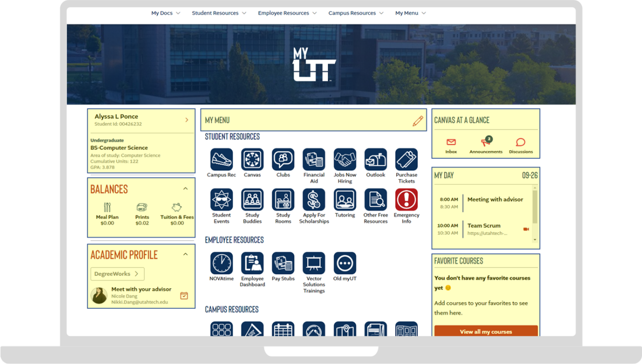
Task: Click the DegreeWorks button
Action: pyautogui.click(x=117, y=274)
